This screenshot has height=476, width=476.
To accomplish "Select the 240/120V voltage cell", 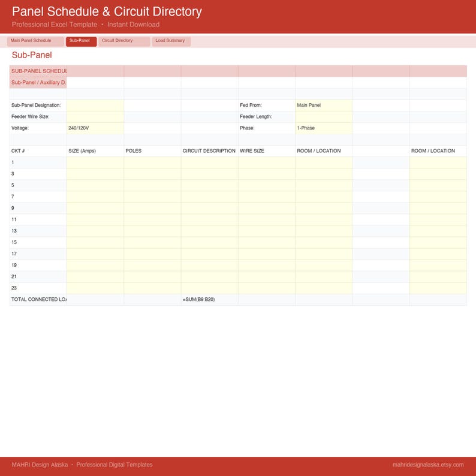I will [x=95, y=128].
